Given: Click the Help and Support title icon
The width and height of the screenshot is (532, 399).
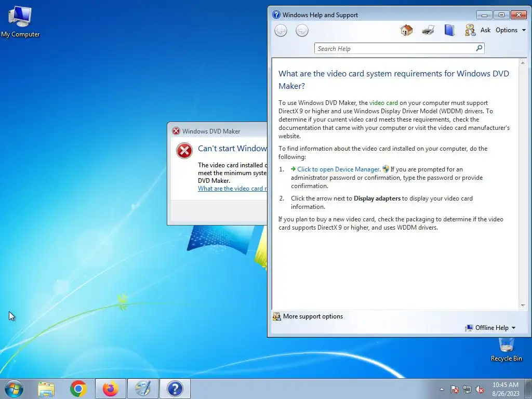Looking at the screenshot, I should [276, 15].
